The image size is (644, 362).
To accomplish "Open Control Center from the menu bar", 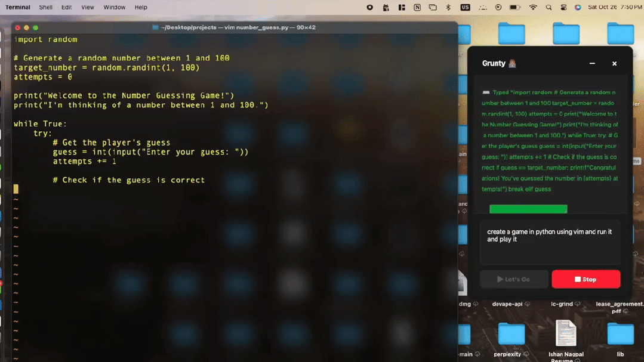I will pos(563,7).
